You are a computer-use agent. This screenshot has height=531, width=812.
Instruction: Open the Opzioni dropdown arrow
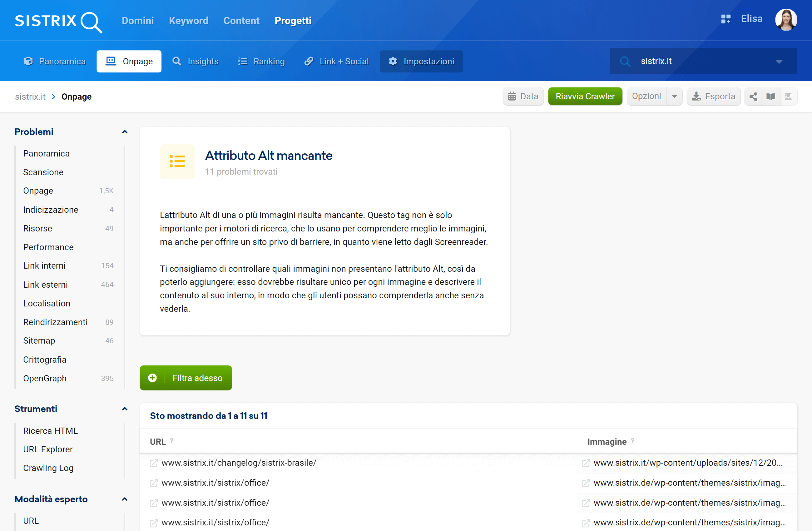(674, 97)
